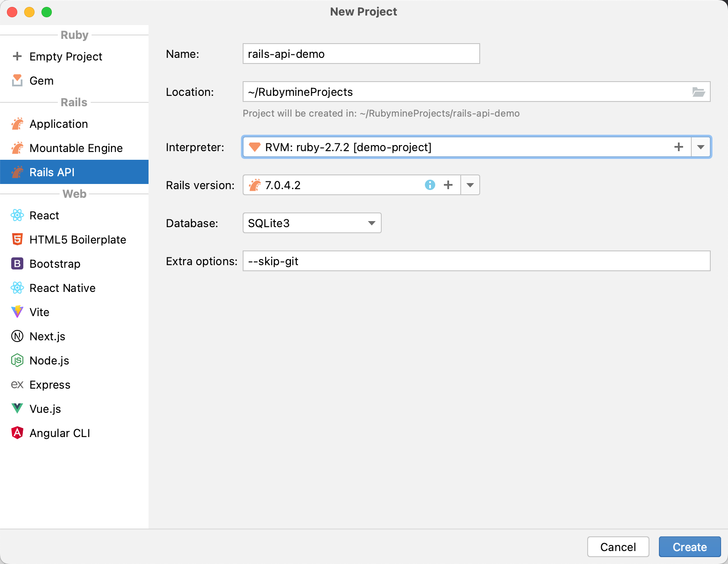Click the Cancel button

click(x=618, y=547)
